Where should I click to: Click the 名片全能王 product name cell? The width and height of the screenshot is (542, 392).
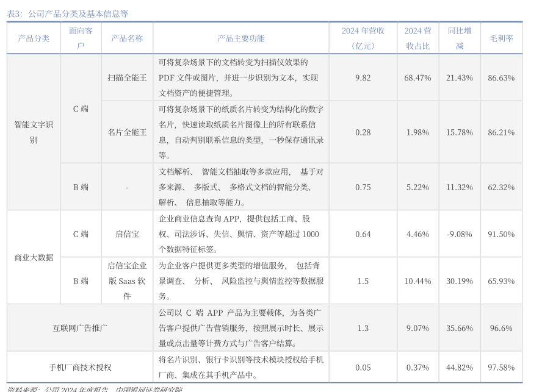pyautogui.click(x=127, y=132)
